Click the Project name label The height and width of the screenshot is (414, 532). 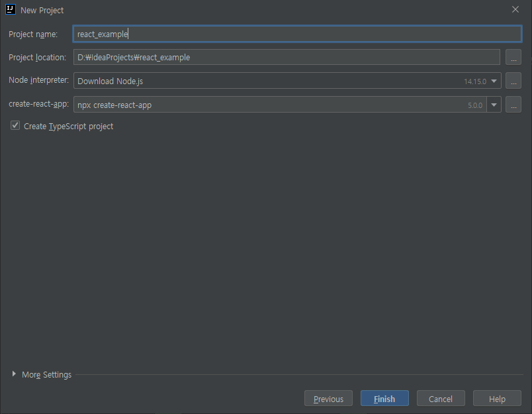[x=33, y=34]
